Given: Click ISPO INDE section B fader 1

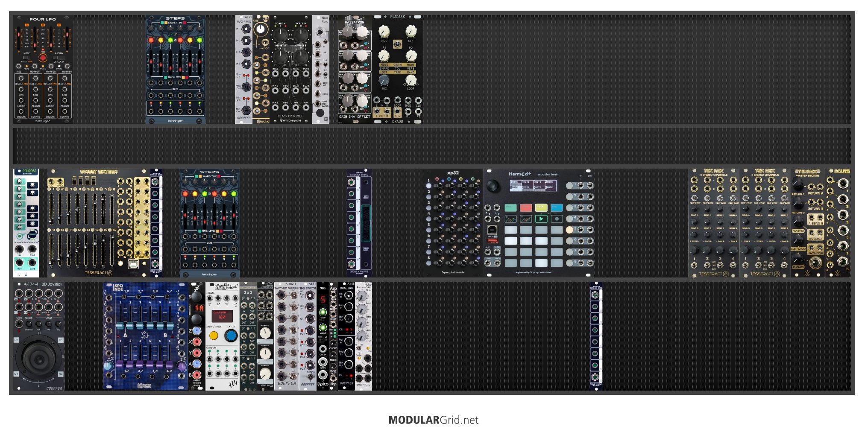Looking at the screenshot, I should tap(120, 364).
